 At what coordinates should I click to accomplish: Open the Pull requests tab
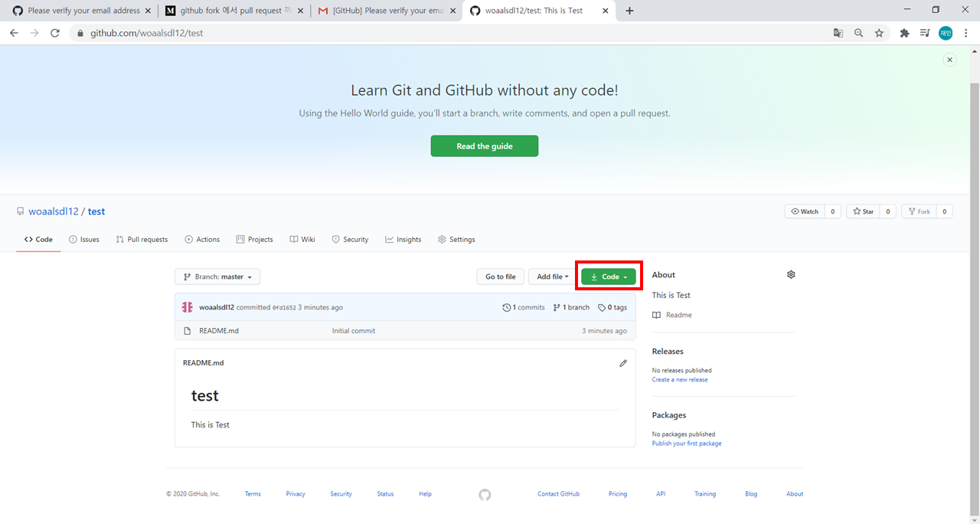pos(142,239)
